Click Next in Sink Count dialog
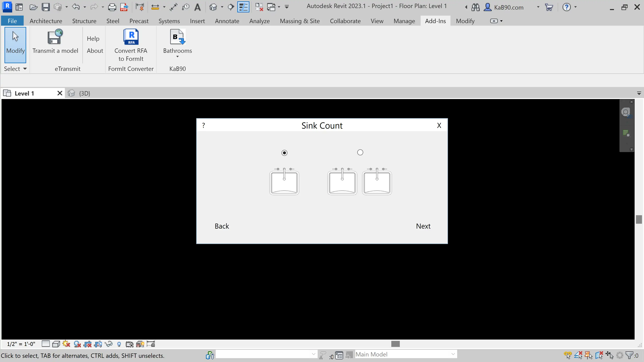The width and height of the screenshot is (644, 362). pos(423,226)
